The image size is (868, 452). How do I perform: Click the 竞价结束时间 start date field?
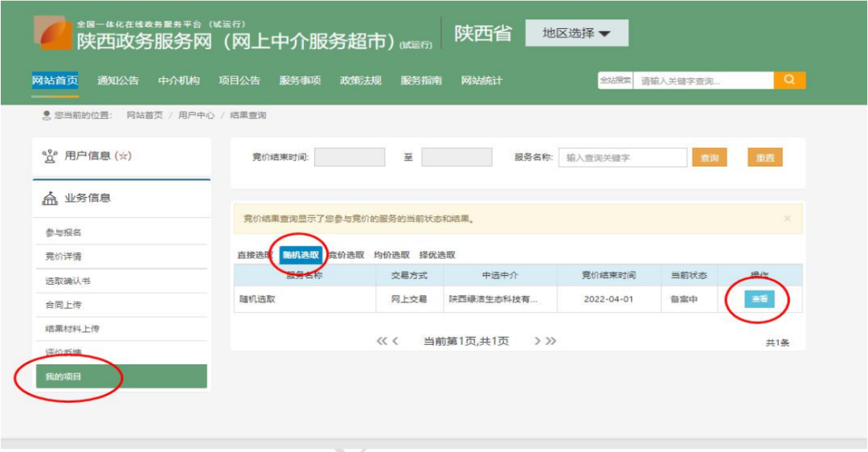(350, 158)
